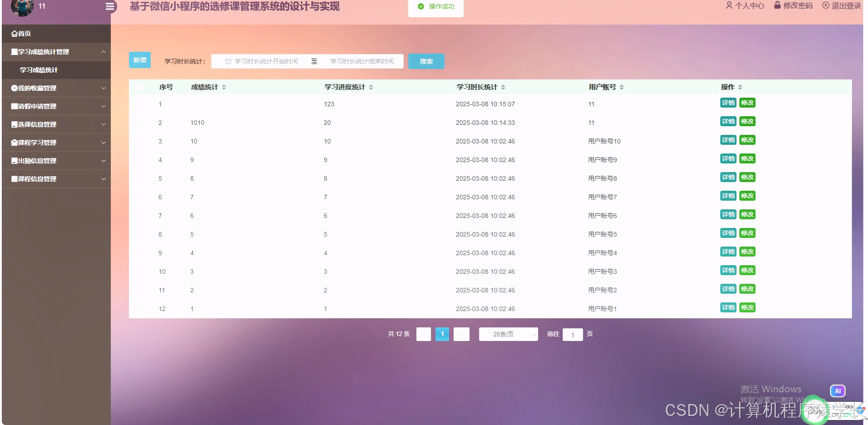Open the AI assistant floating button
868x425 pixels.
838,390
